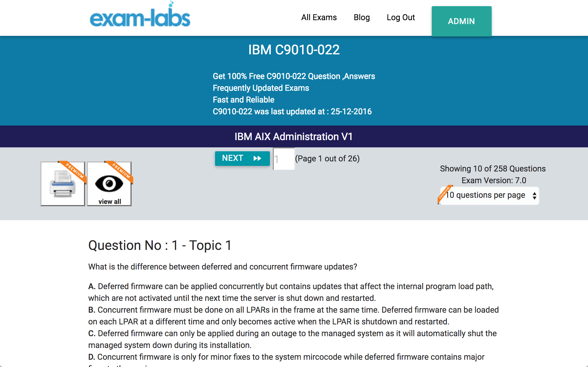Select answer A about deferred firmware
The height and width of the screenshot is (367, 588).
[291, 292]
